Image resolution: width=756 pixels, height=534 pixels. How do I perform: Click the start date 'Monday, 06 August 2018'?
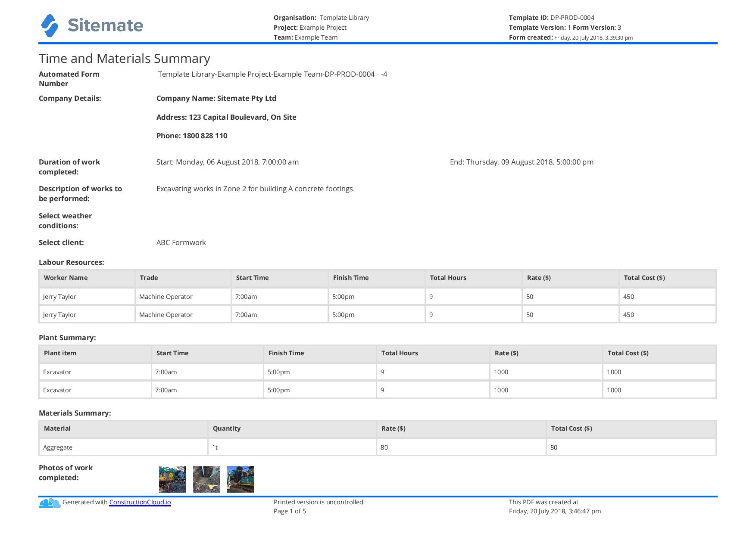pyautogui.click(x=217, y=162)
